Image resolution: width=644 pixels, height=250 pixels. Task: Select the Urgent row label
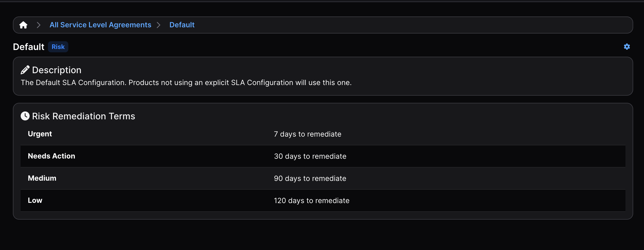click(40, 134)
